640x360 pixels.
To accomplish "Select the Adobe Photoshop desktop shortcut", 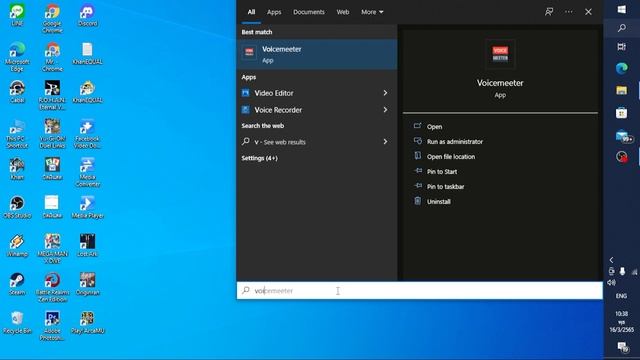I will click(52, 326).
